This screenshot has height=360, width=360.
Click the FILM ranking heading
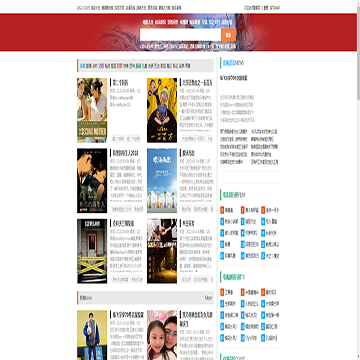tap(234, 195)
